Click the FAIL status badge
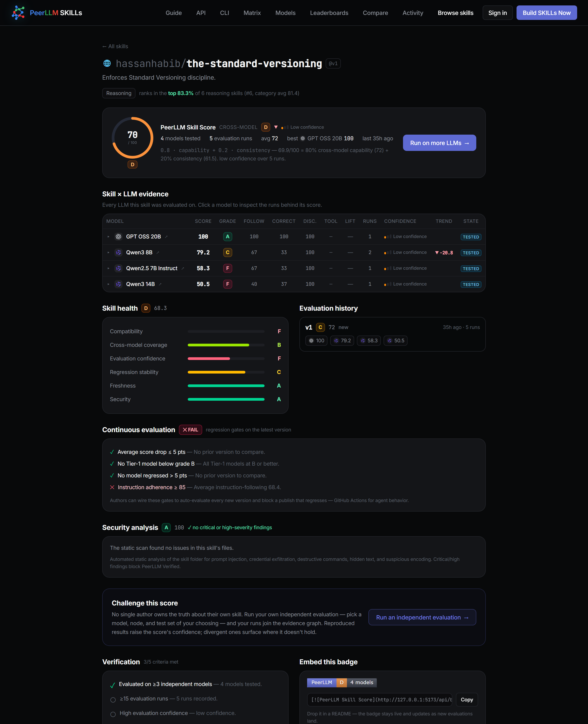The image size is (588, 724). tap(190, 430)
